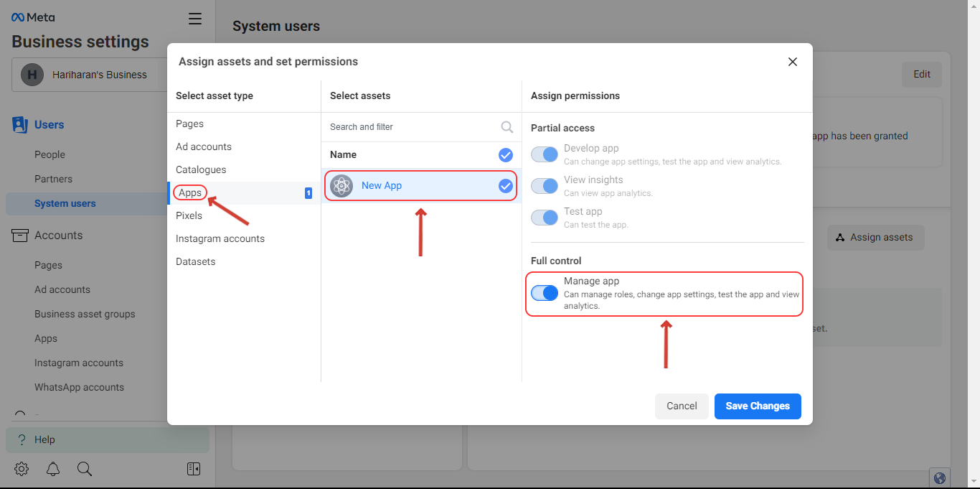Select the Pixels asset type
Screen dimensions: 980x489
pos(244,215)
